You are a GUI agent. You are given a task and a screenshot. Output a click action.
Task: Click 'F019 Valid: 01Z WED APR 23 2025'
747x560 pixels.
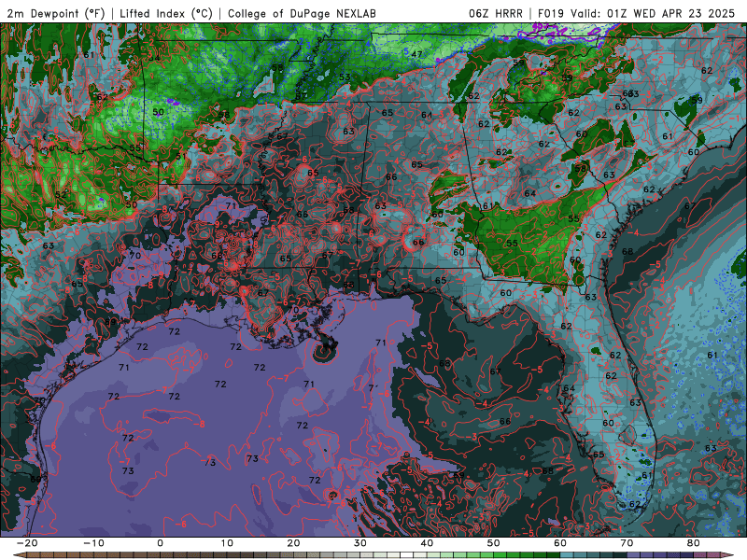coord(636,13)
